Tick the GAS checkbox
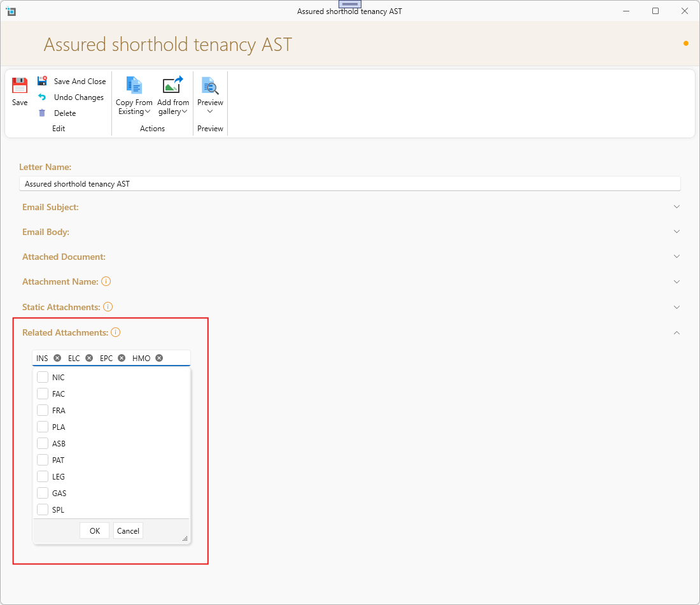The width and height of the screenshot is (700, 605). coord(43,494)
